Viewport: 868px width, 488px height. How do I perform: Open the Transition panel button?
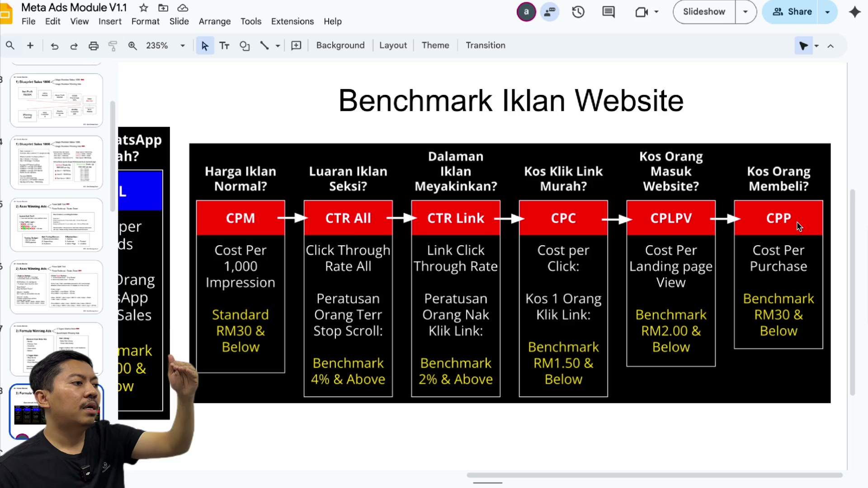486,45
